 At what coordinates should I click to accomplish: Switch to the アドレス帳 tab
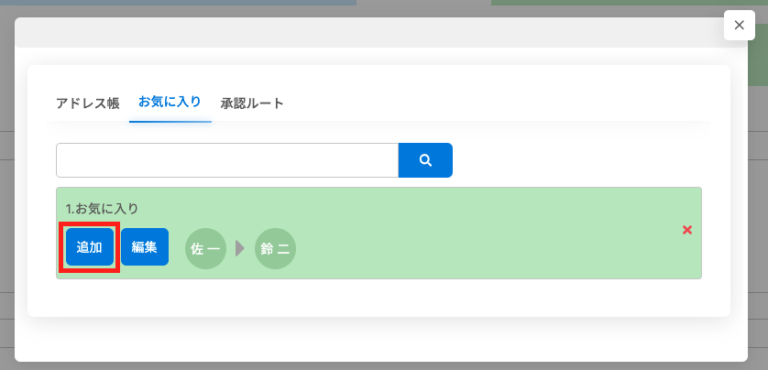[88, 103]
